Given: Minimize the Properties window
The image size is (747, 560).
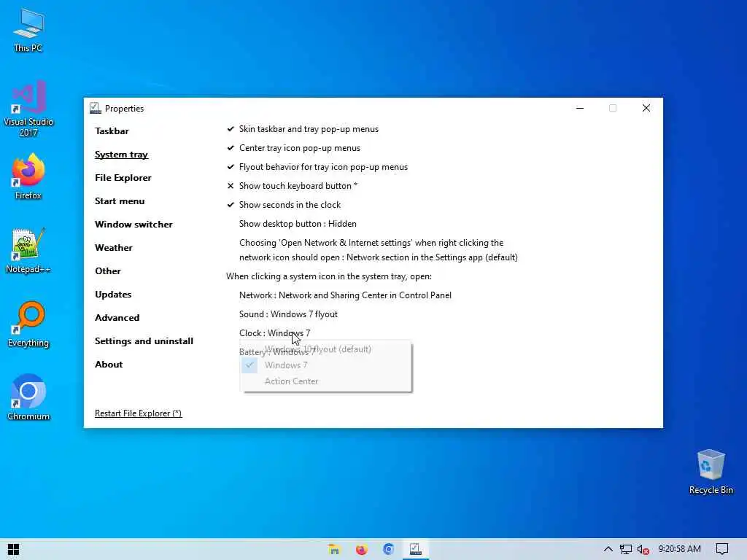Looking at the screenshot, I should tap(580, 108).
